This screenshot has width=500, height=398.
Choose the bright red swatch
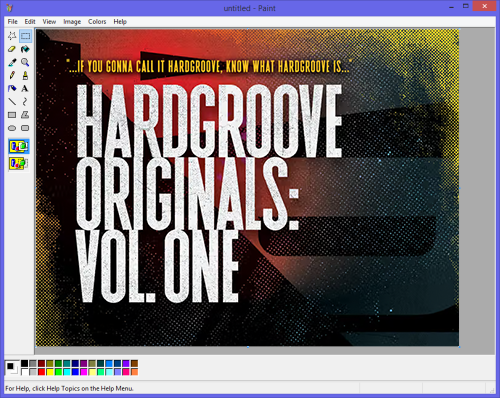(41, 372)
